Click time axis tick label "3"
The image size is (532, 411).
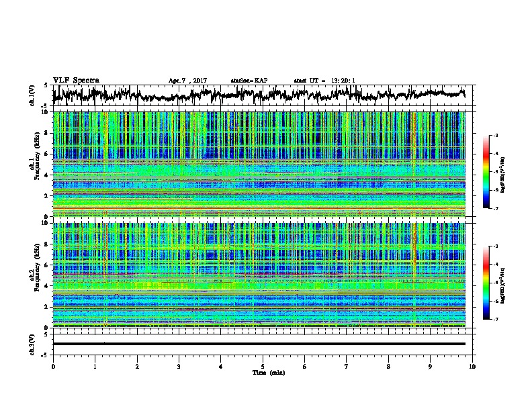179,367
